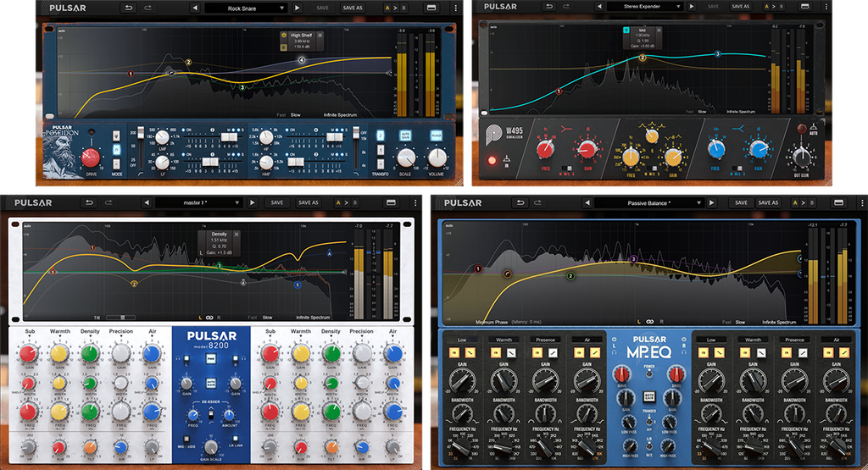Click SAVE AS in the master I plugin
This screenshot has height=470, width=868.
click(x=308, y=203)
